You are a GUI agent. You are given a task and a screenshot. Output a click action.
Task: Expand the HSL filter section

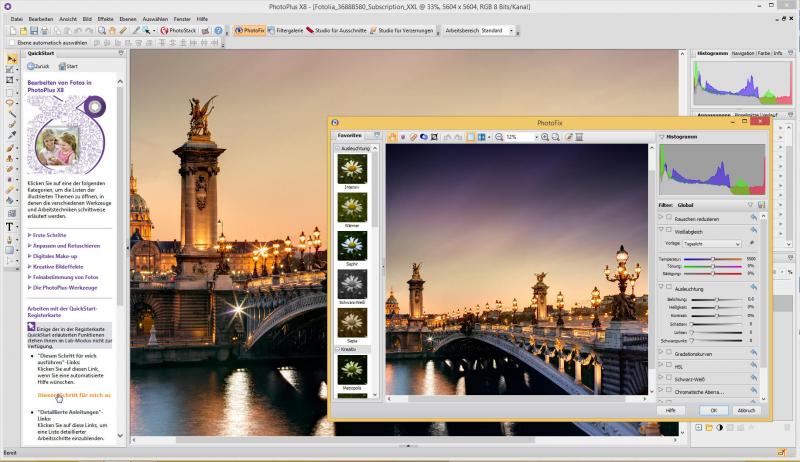661,365
